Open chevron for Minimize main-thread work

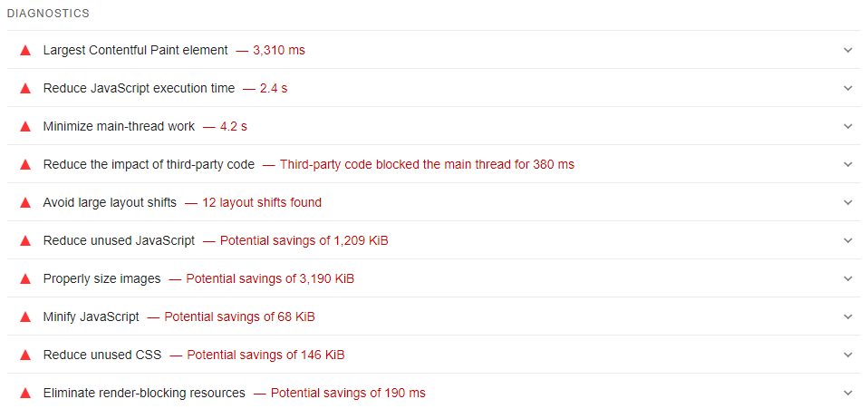click(x=848, y=127)
